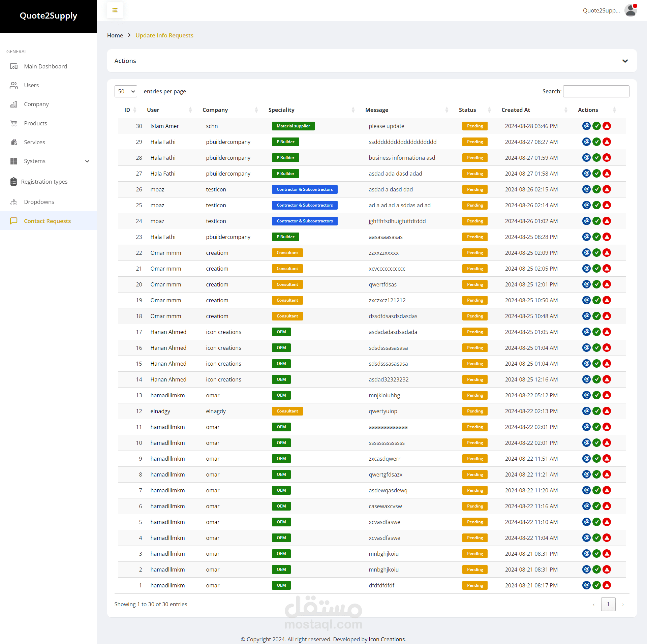The height and width of the screenshot is (644, 647).
Task: Click the email icon for request 30
Action: pos(586,126)
